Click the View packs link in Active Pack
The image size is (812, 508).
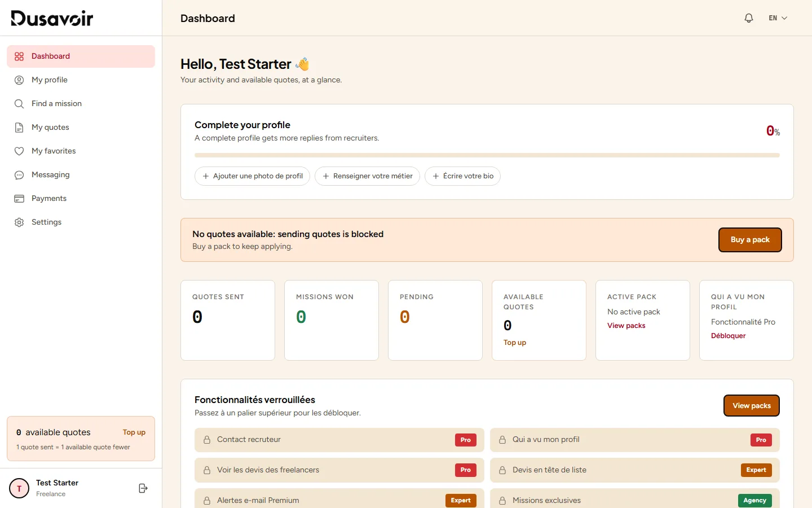click(x=626, y=326)
